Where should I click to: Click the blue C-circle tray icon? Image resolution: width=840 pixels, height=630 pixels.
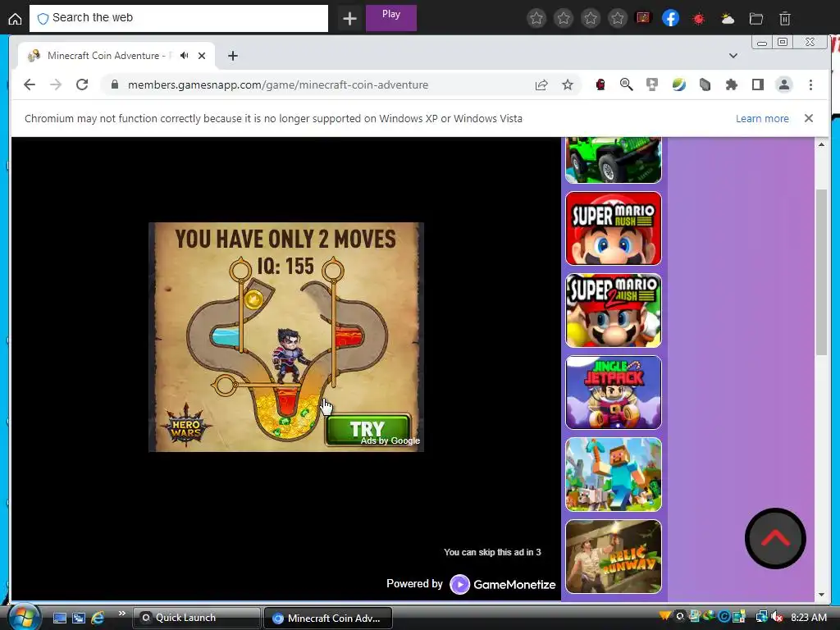coord(724,617)
